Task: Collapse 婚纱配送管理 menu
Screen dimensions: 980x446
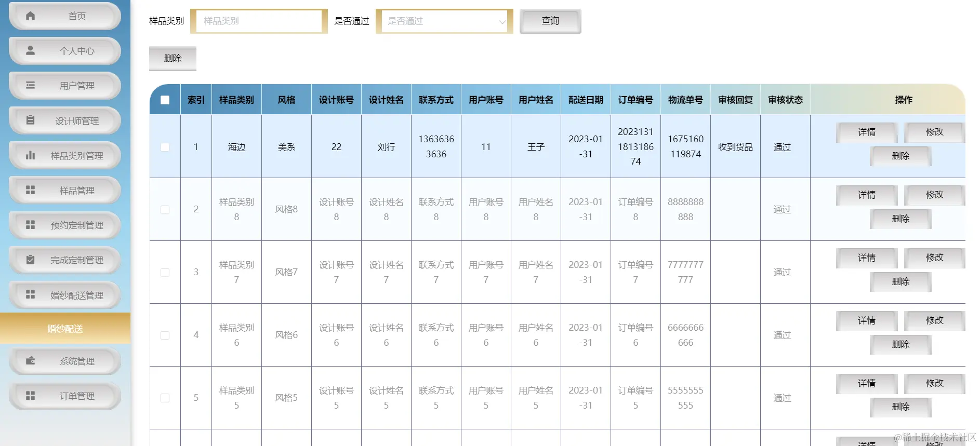Action: (65, 295)
